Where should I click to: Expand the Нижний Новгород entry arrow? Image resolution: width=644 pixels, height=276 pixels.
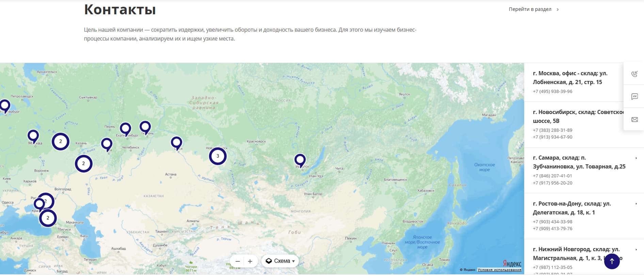[x=636, y=249]
